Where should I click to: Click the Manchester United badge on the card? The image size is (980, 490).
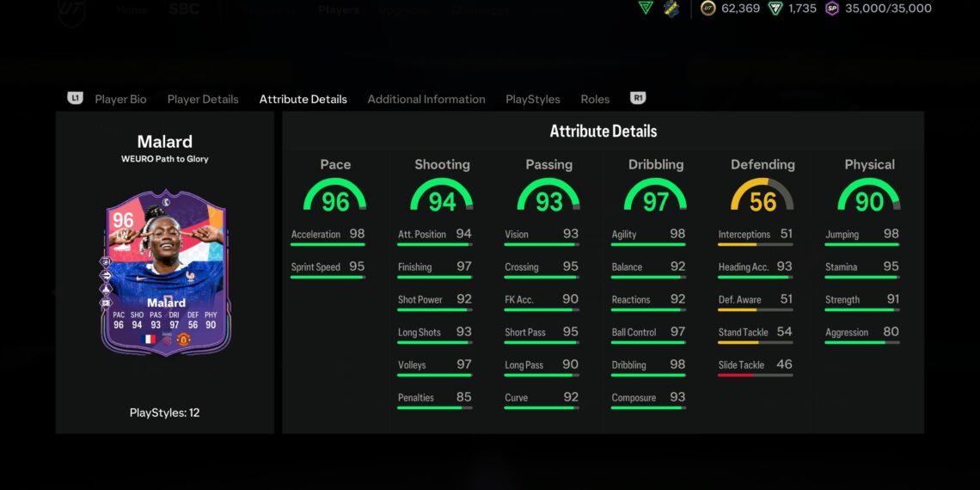coord(183,340)
